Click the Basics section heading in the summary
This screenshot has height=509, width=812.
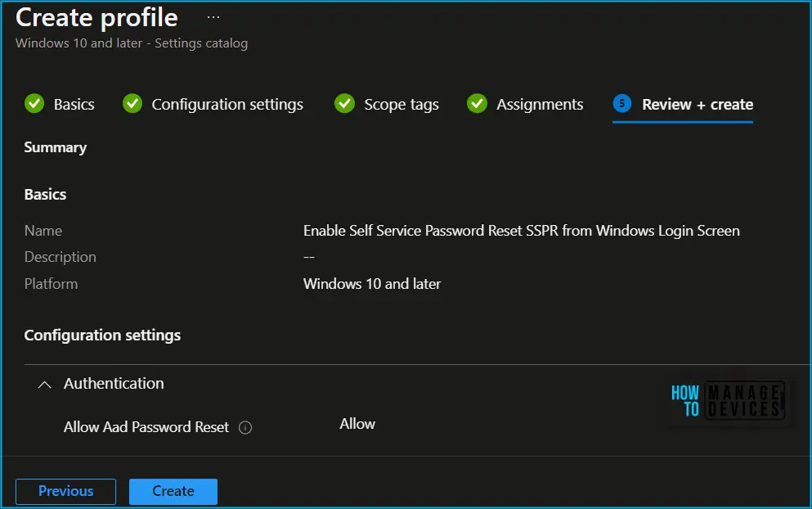point(45,195)
